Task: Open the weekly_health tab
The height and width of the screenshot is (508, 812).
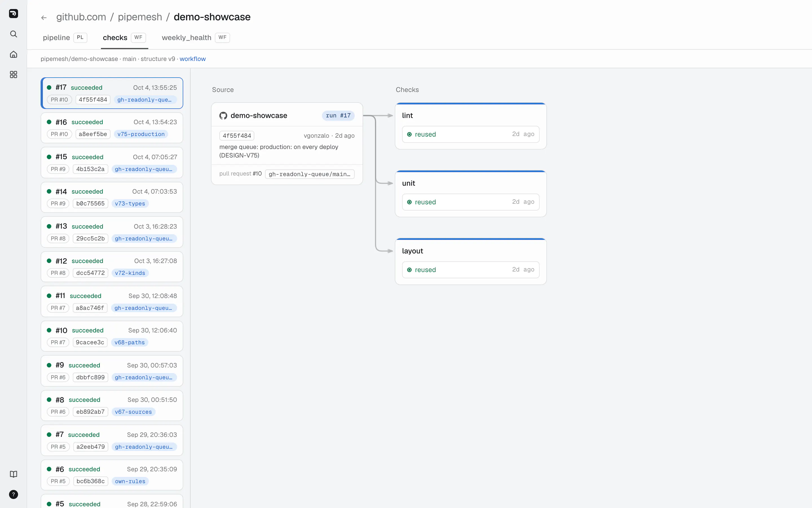Action: [196, 38]
